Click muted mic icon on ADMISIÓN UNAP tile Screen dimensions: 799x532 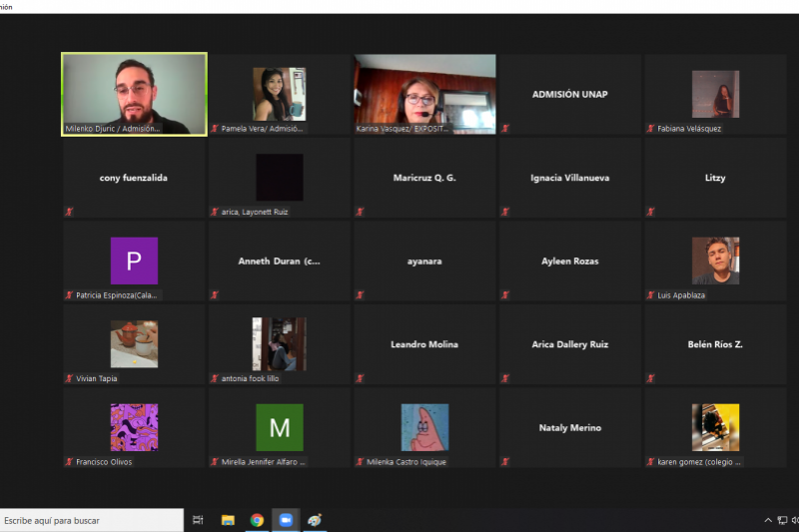505,129
